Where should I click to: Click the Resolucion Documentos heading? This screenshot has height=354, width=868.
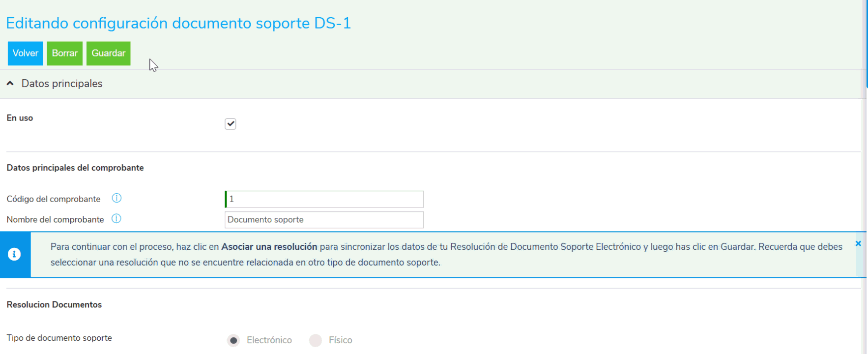[x=54, y=305]
